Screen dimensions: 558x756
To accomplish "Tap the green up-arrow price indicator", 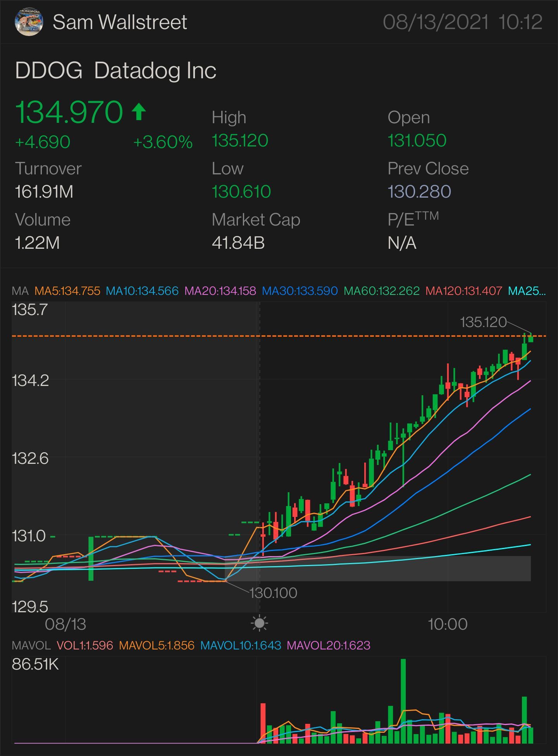I will click(x=139, y=112).
